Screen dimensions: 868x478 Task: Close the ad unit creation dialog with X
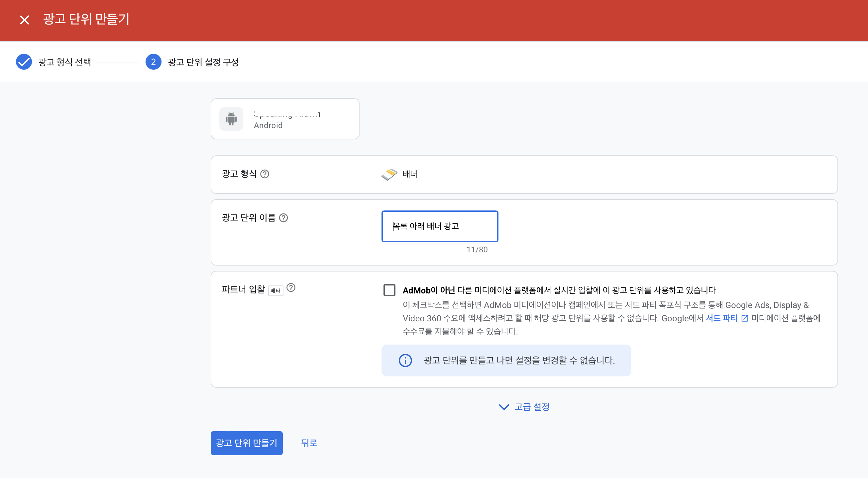[x=24, y=20]
